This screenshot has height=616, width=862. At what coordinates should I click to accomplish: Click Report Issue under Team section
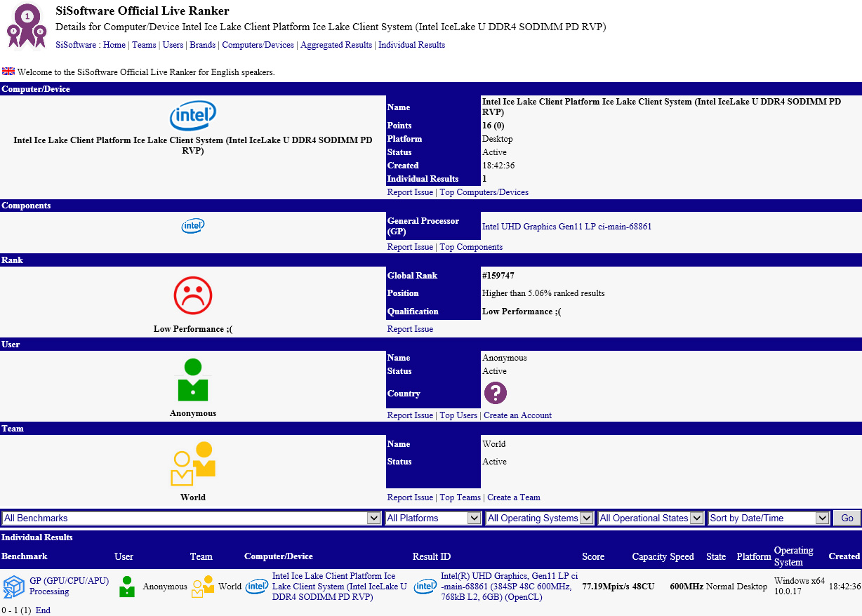click(410, 497)
